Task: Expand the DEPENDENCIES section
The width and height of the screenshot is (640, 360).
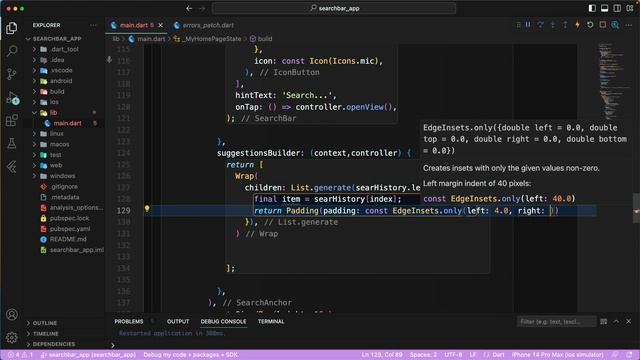Action: (x=53, y=344)
